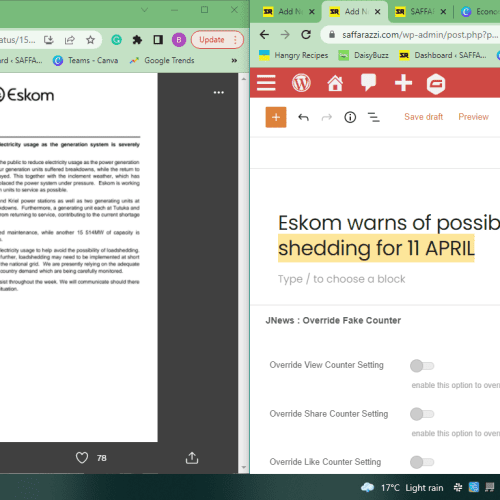Viewport: 500px width, 500px height.
Task: Open the three-dot menu on the tweet image
Action: pos(219,92)
